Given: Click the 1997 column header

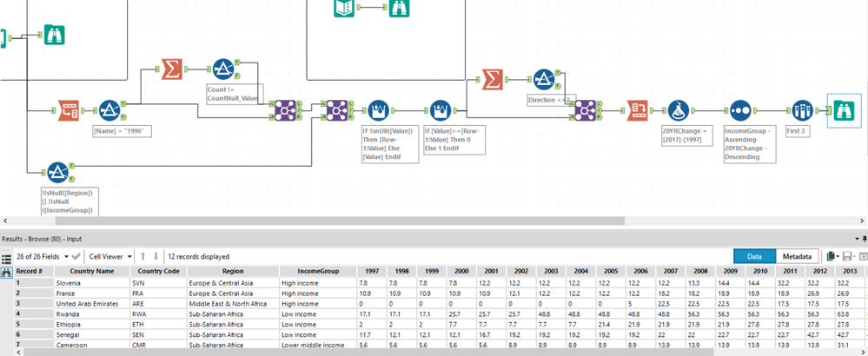Looking at the screenshot, I should tap(372, 272).
